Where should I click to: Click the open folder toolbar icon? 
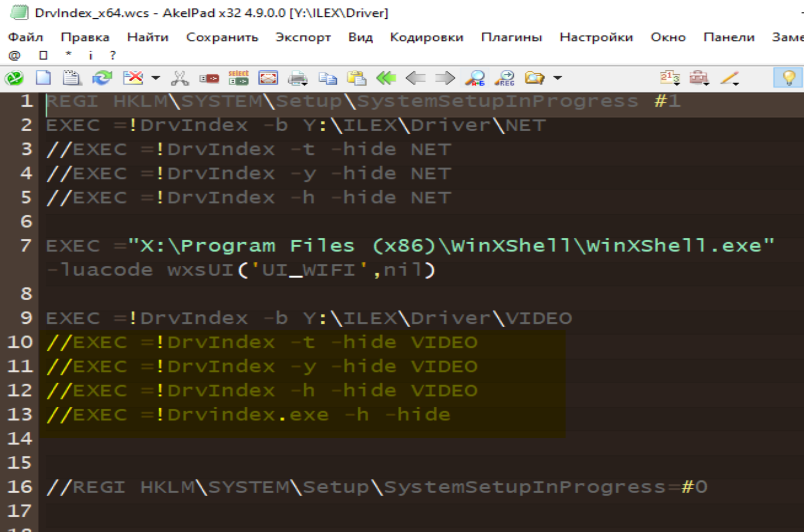pyautogui.click(x=534, y=78)
